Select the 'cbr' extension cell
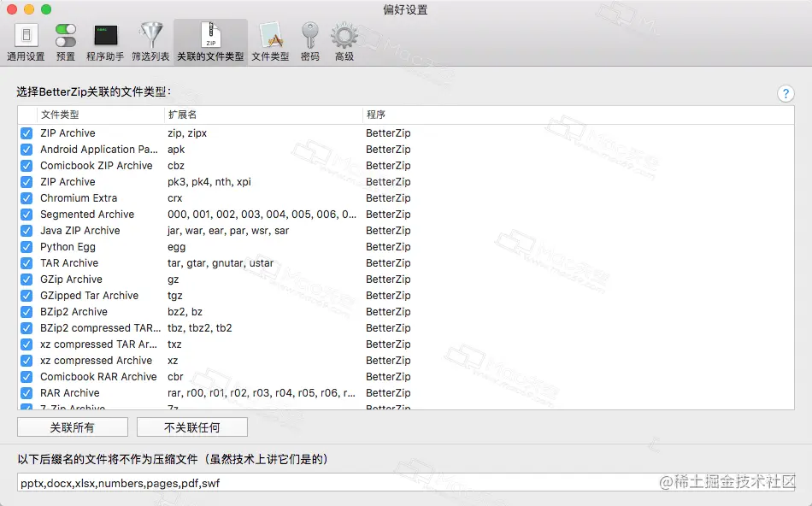 (x=175, y=377)
